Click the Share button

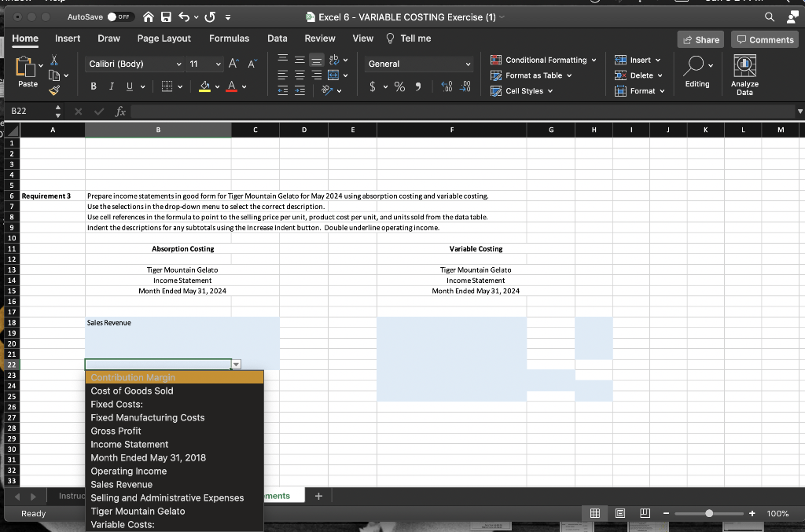[700, 39]
